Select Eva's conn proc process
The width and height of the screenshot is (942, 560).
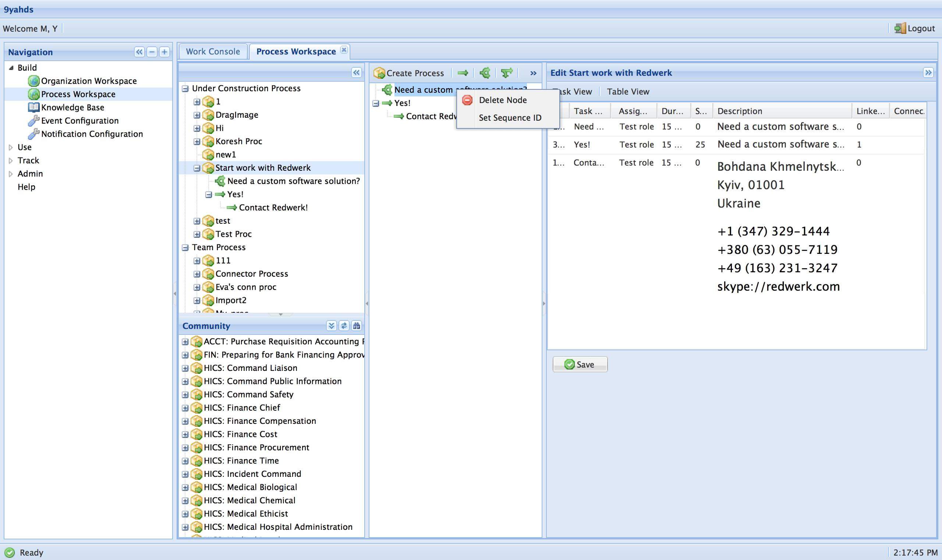pos(246,287)
